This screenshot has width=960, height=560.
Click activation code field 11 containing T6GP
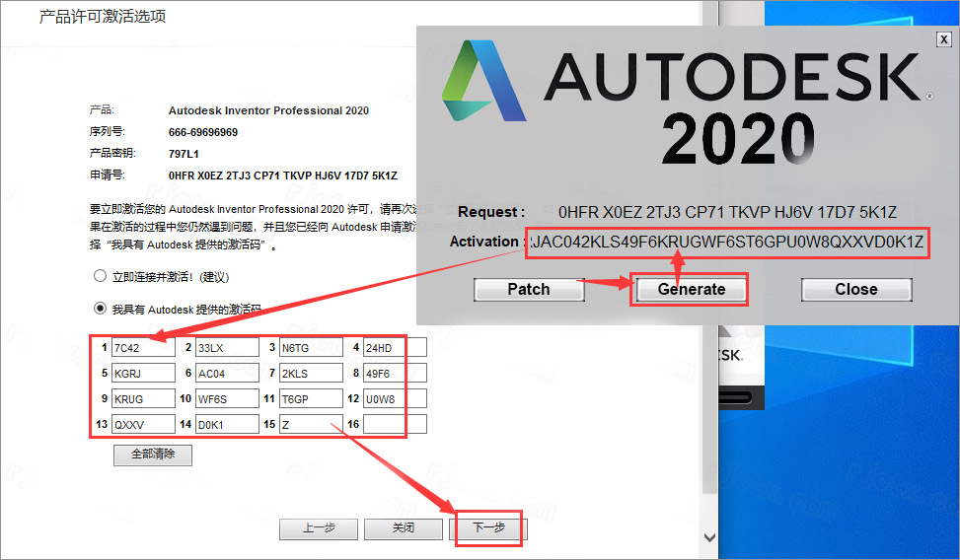(x=311, y=399)
